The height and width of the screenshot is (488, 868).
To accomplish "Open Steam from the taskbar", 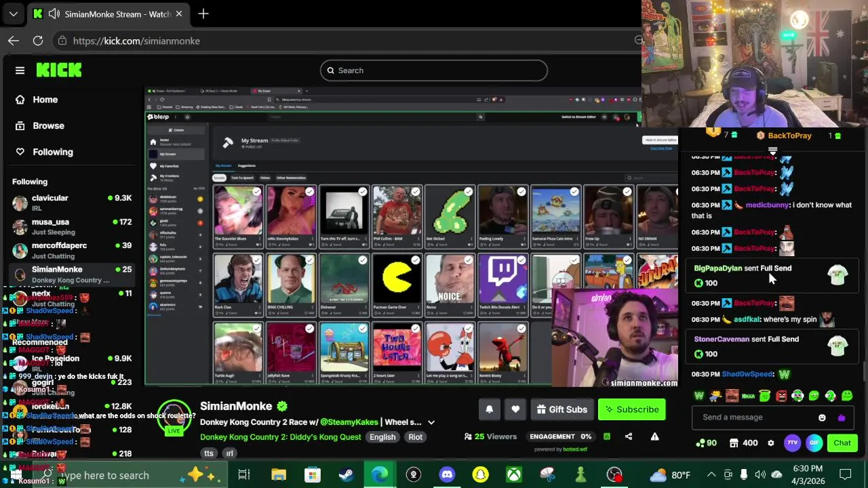I will click(x=347, y=475).
